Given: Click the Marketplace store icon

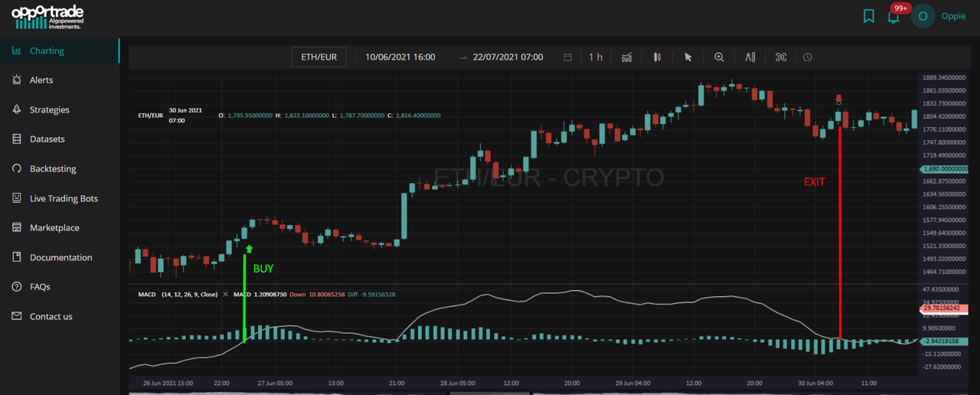Looking at the screenshot, I should point(17,227).
